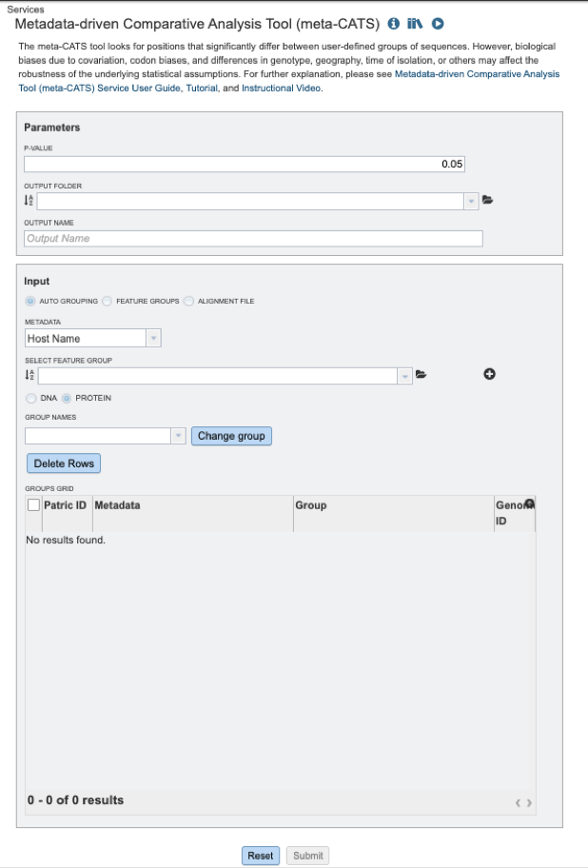The height and width of the screenshot is (868, 588).
Task: Sort by the Metadata column header
Action: tap(117, 505)
